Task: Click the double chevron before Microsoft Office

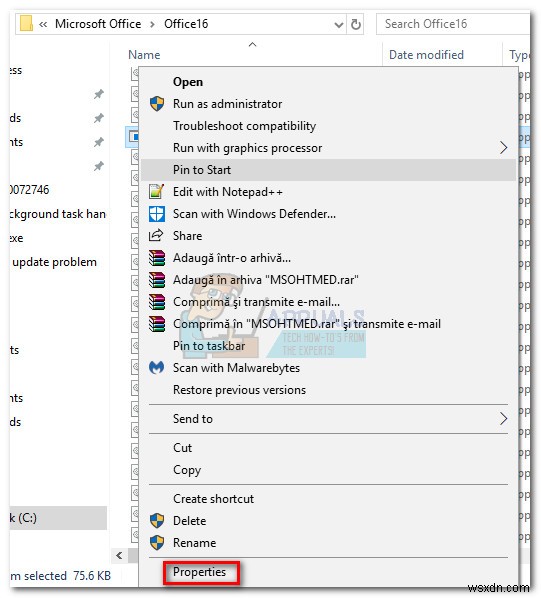Action: (x=43, y=24)
